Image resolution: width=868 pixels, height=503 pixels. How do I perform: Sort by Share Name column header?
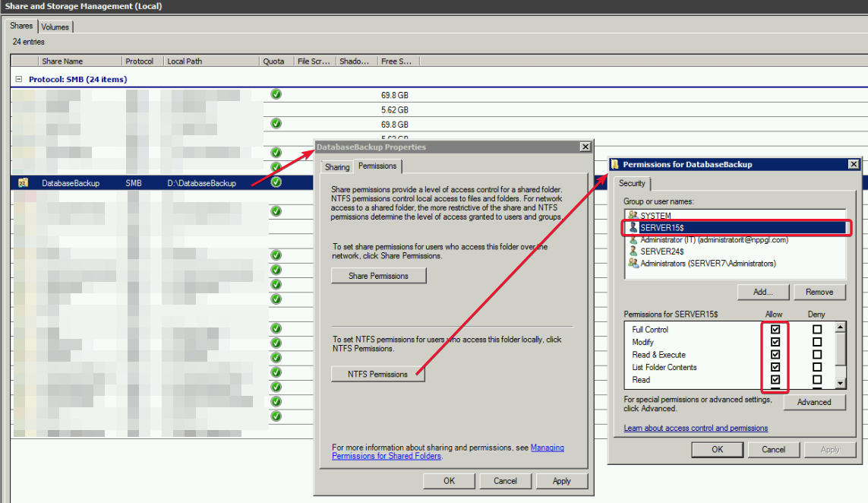(80, 61)
